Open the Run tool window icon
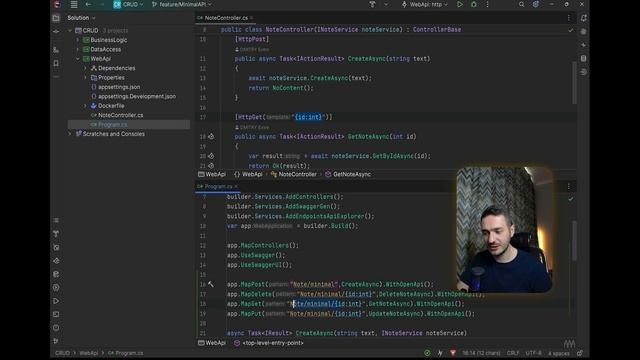The height and width of the screenshot is (360, 640). tap(56, 301)
